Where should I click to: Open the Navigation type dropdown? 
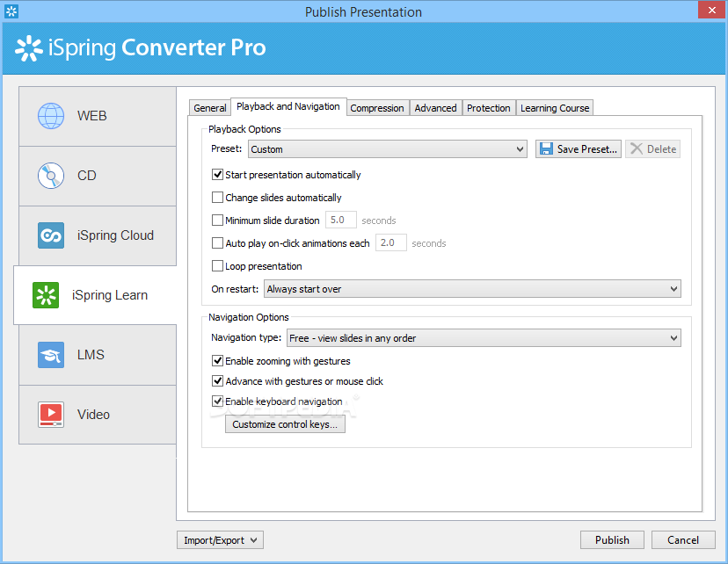click(x=484, y=338)
